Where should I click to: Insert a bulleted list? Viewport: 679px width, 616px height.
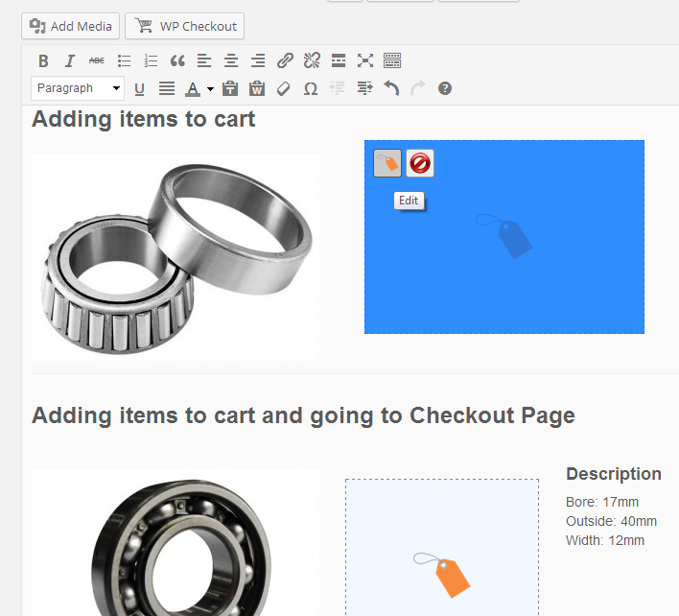click(x=124, y=60)
